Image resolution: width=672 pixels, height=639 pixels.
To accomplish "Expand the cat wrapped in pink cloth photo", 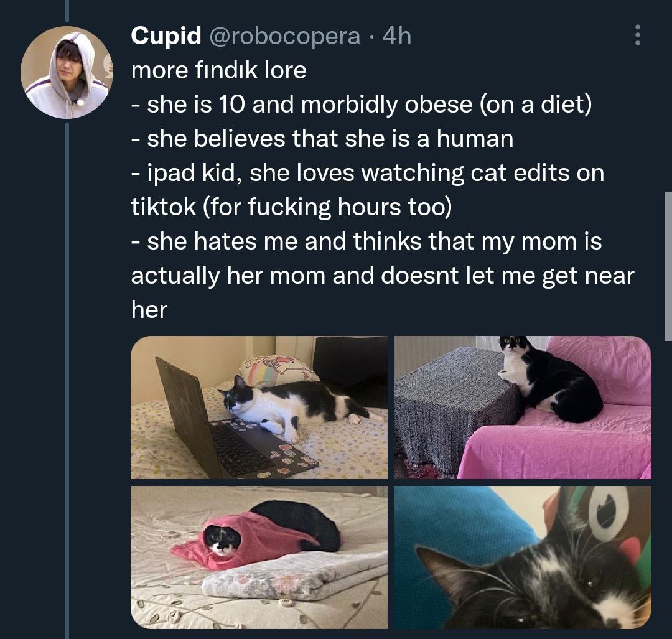I will (x=259, y=557).
